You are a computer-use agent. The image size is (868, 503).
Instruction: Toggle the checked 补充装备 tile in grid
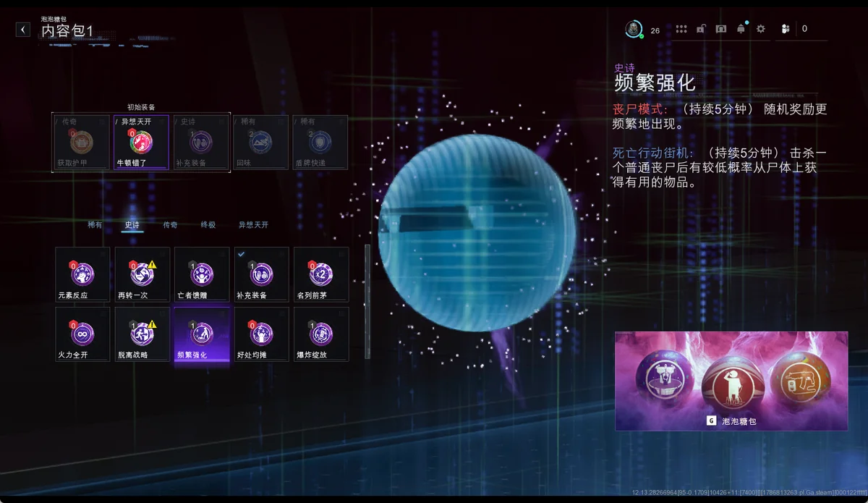coord(262,274)
